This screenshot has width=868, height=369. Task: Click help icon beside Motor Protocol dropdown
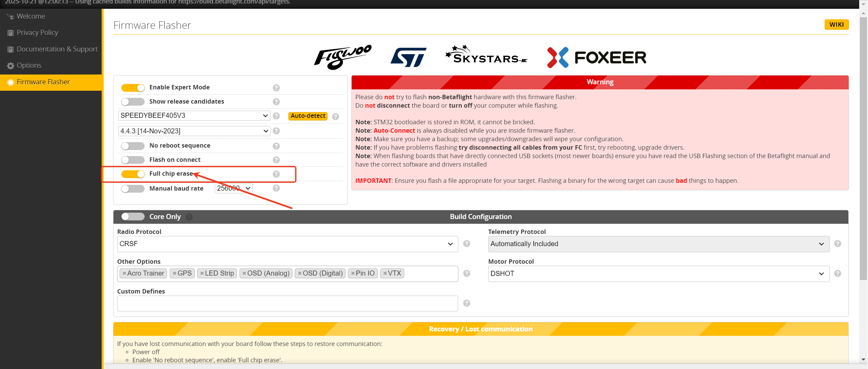(838, 274)
